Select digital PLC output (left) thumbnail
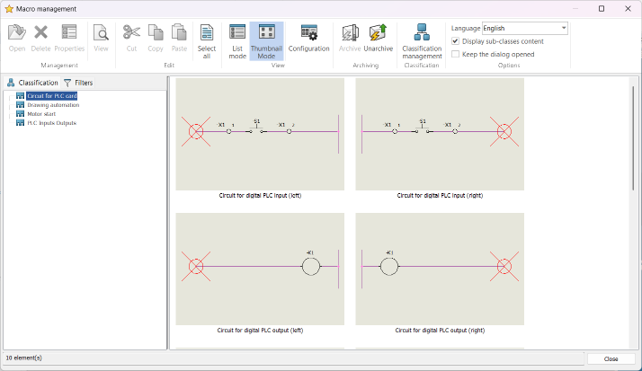Viewport: 642px width, 371px height. [x=260, y=269]
